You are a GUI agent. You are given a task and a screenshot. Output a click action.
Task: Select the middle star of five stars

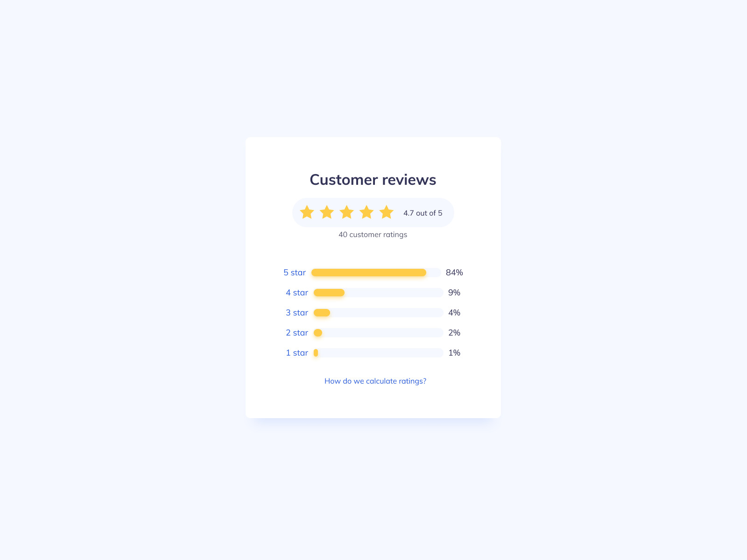(x=347, y=212)
